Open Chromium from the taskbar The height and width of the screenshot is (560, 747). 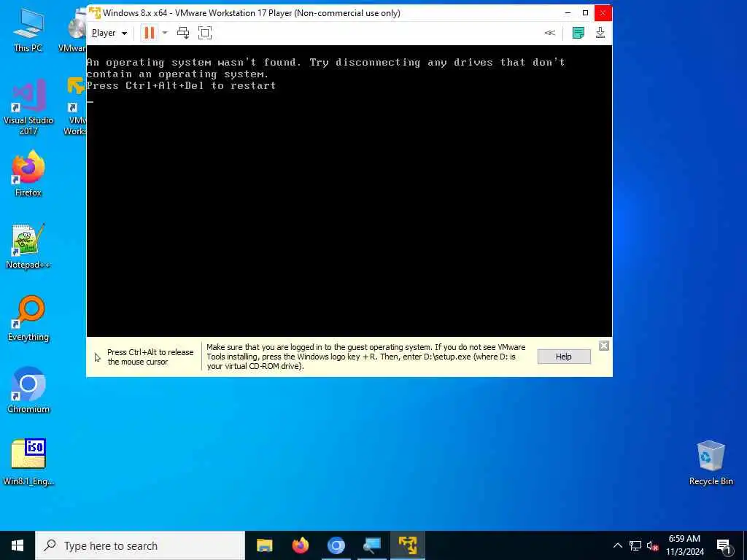coord(336,545)
